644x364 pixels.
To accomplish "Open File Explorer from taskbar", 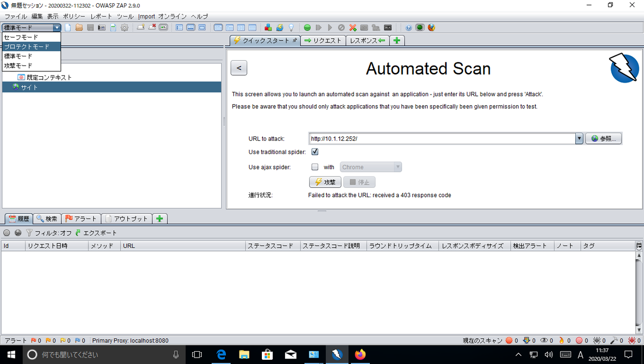I will (244, 354).
